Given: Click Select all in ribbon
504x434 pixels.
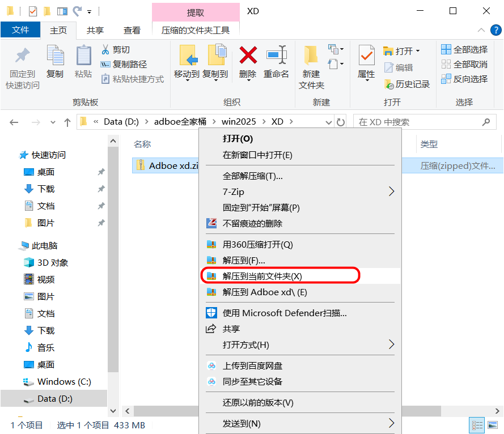Looking at the screenshot, I should 464,49.
